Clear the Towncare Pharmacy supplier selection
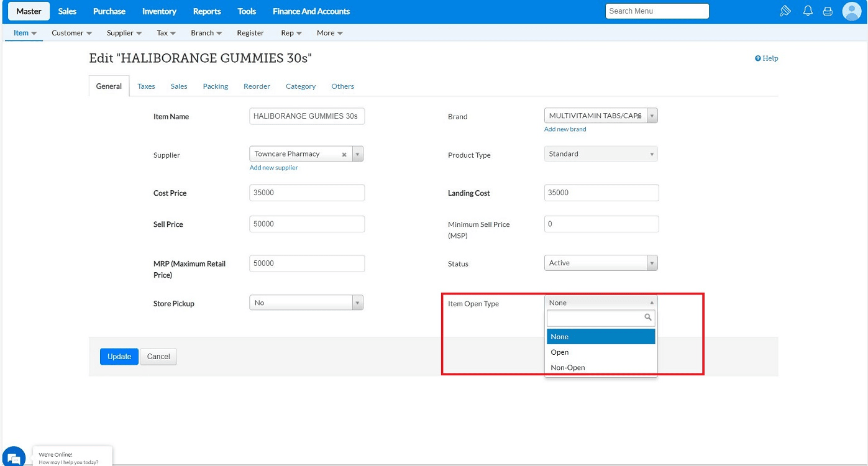The width and height of the screenshot is (868, 466). pyautogui.click(x=344, y=155)
